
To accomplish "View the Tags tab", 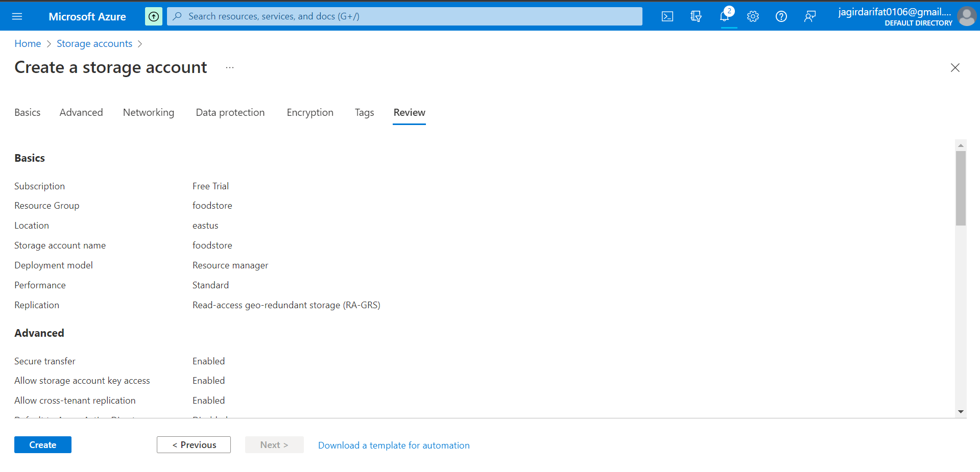I will click(364, 112).
